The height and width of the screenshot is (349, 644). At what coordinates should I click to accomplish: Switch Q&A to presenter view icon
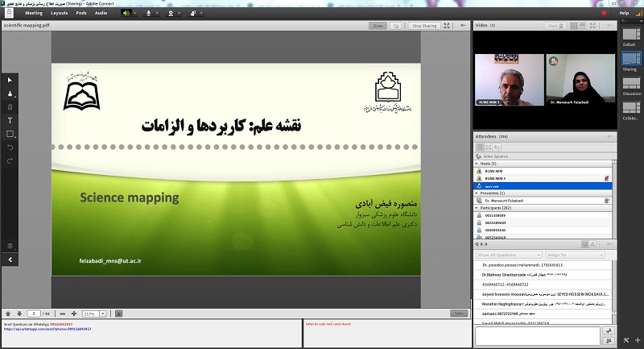pos(585,244)
